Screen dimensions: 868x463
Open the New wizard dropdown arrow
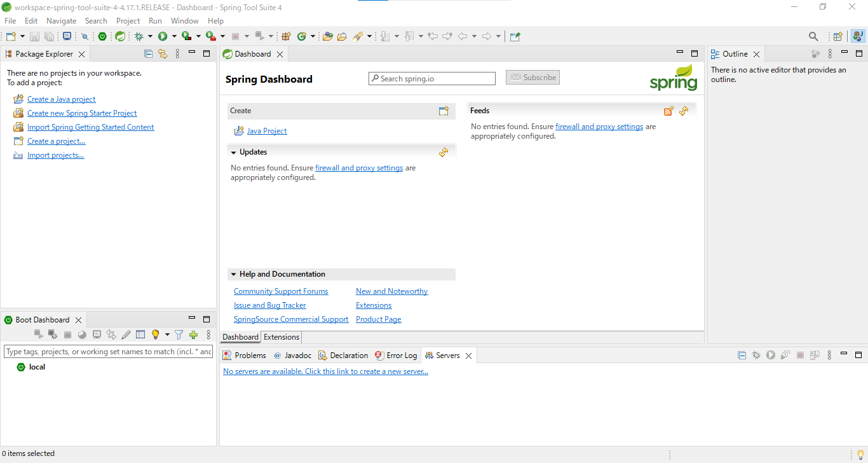coord(22,37)
